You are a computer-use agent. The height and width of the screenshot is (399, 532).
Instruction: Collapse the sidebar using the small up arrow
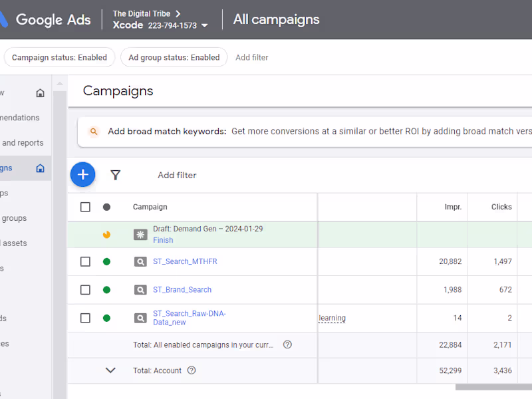click(60, 84)
